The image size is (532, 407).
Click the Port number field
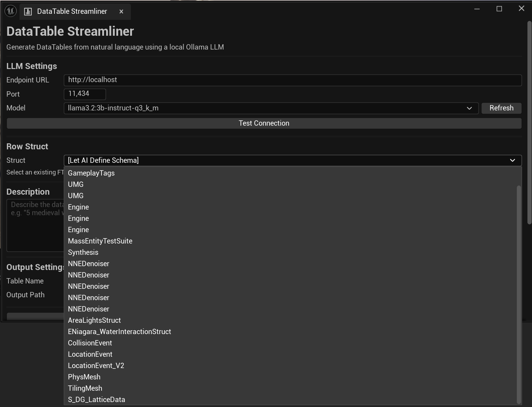tap(85, 94)
